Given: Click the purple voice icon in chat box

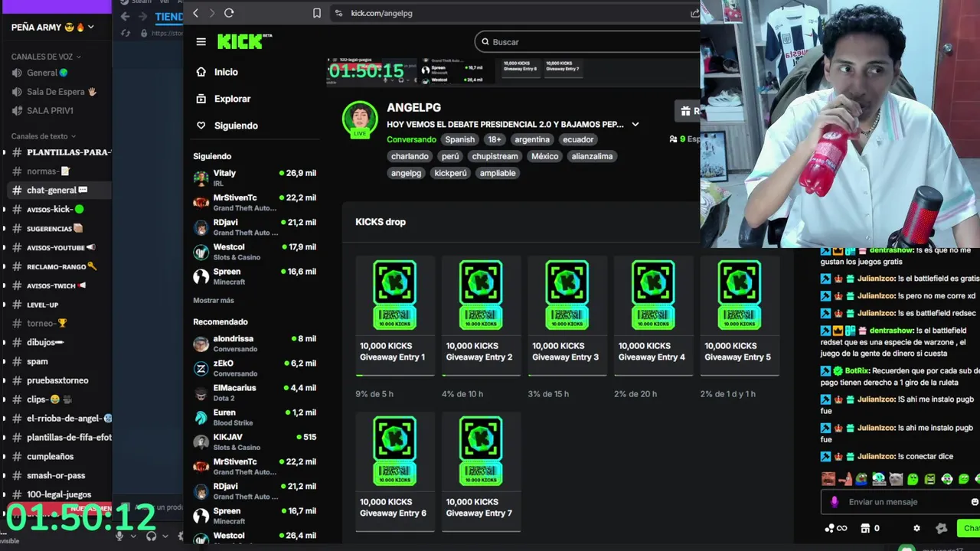Looking at the screenshot, I should pyautogui.click(x=835, y=502).
